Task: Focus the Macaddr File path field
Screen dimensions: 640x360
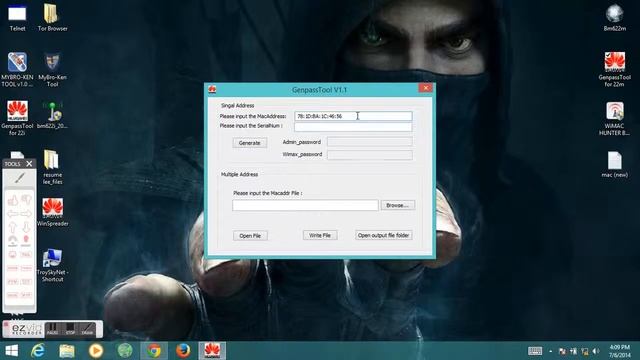Action: [305, 205]
